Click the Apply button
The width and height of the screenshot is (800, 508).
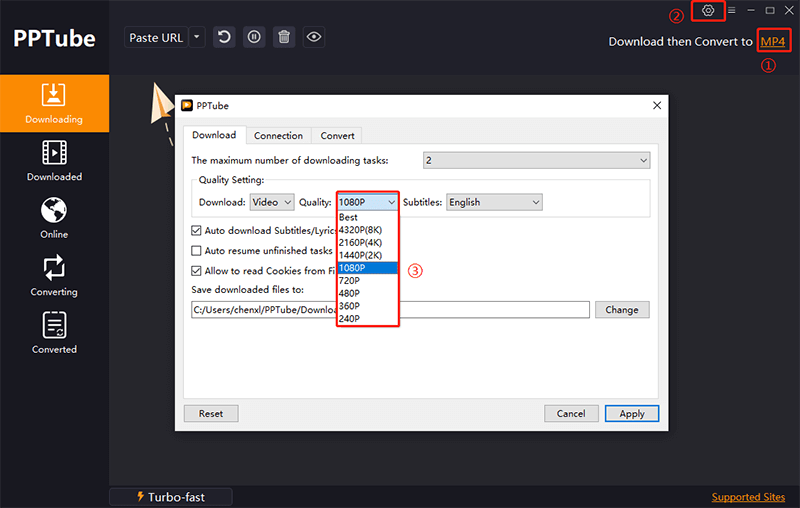[632, 414]
